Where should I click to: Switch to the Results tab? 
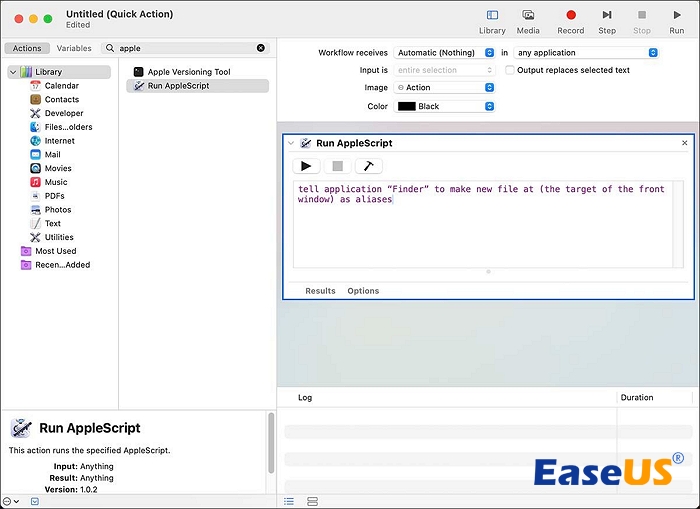320,291
